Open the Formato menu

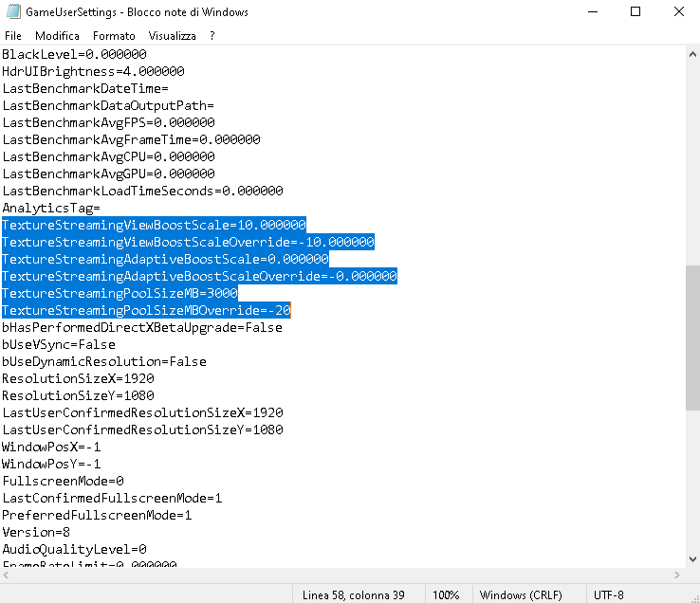point(114,35)
